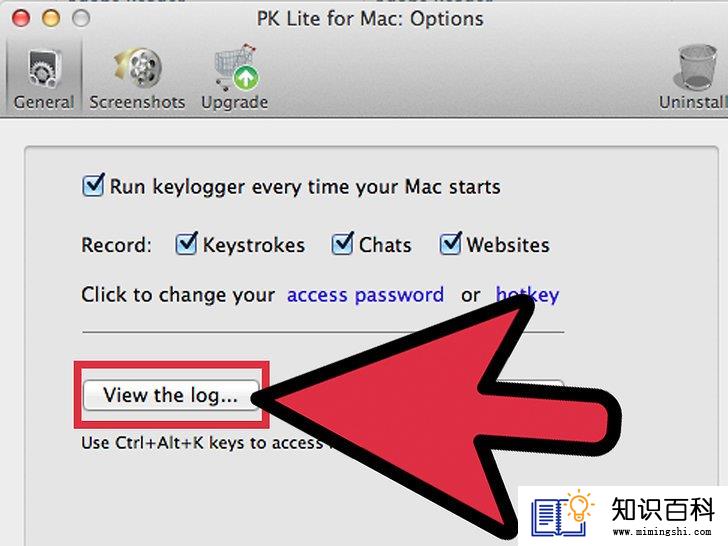Switch to the General tab label
Image resolution: width=728 pixels, height=546 pixels.
pyautogui.click(x=44, y=102)
